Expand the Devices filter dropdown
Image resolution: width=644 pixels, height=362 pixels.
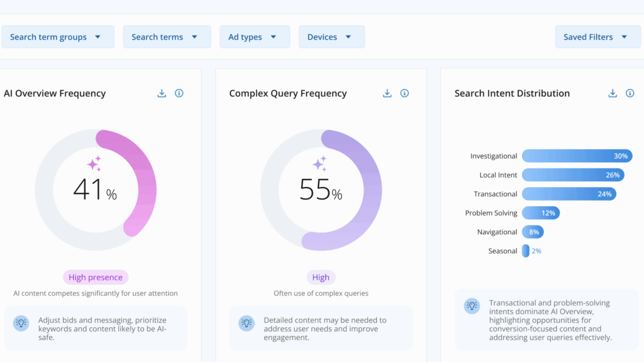tap(331, 37)
